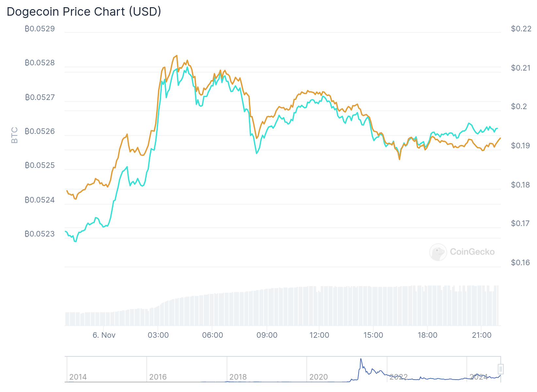Click the 18:00 time axis label
The width and height of the screenshot is (537, 392).
[x=428, y=335]
